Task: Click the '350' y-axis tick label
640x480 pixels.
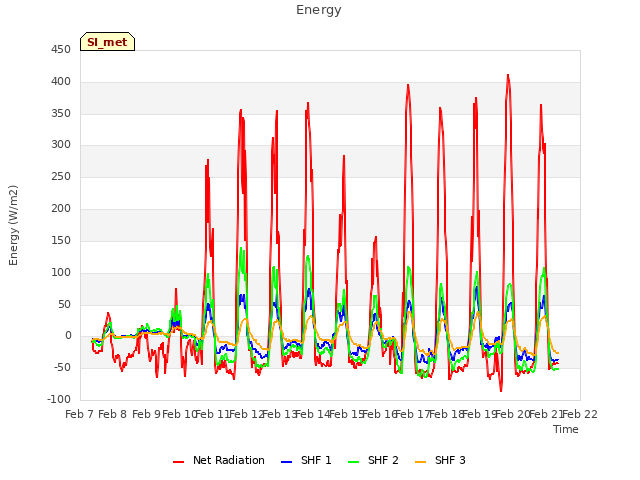Action: click(61, 113)
